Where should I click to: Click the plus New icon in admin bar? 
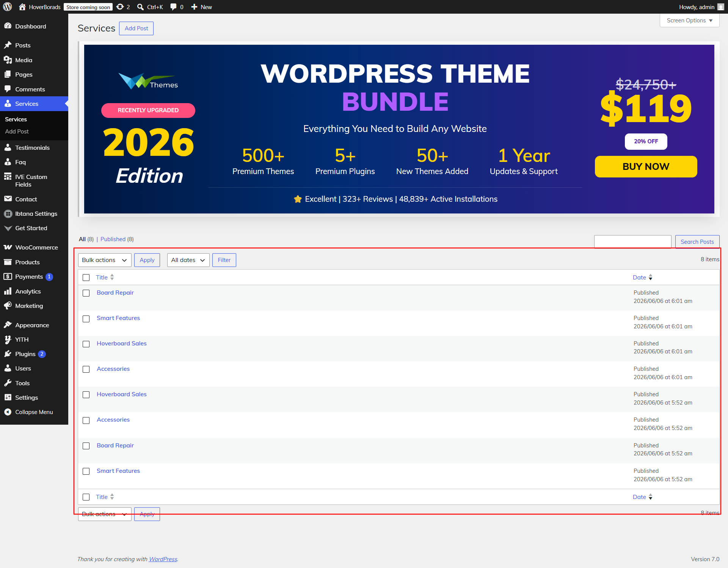[194, 7]
